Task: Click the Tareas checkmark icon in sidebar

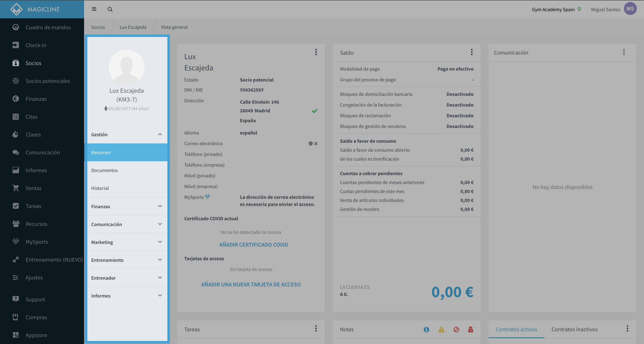Action: tap(16, 206)
